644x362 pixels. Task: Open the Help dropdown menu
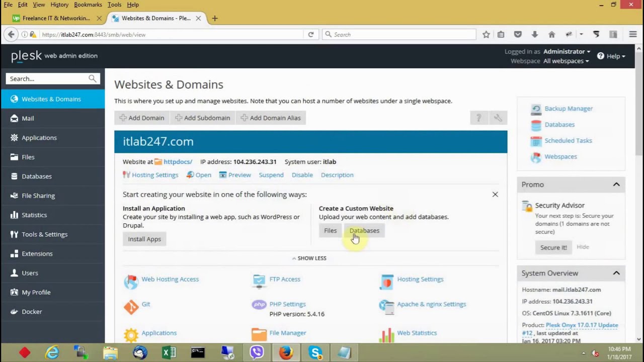[x=611, y=56]
